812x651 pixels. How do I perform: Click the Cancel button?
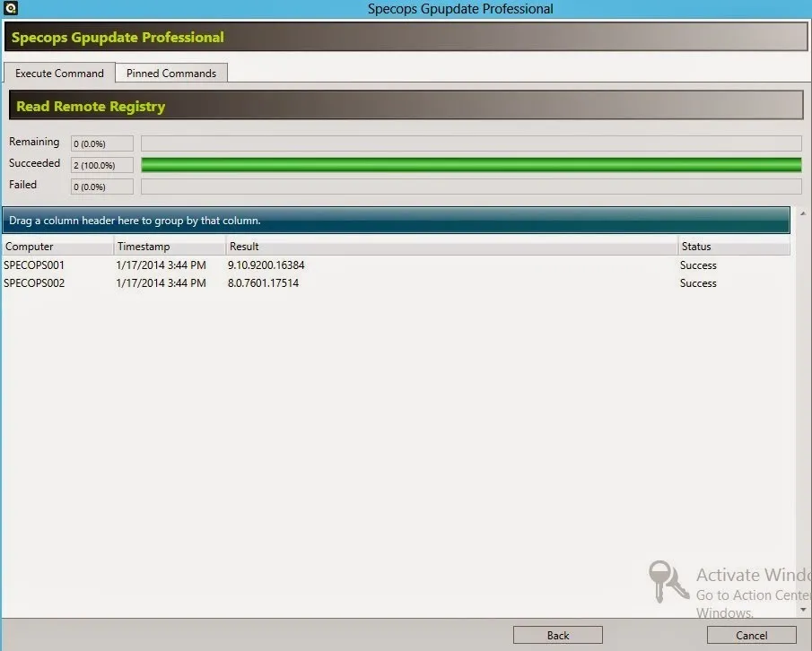pos(751,635)
